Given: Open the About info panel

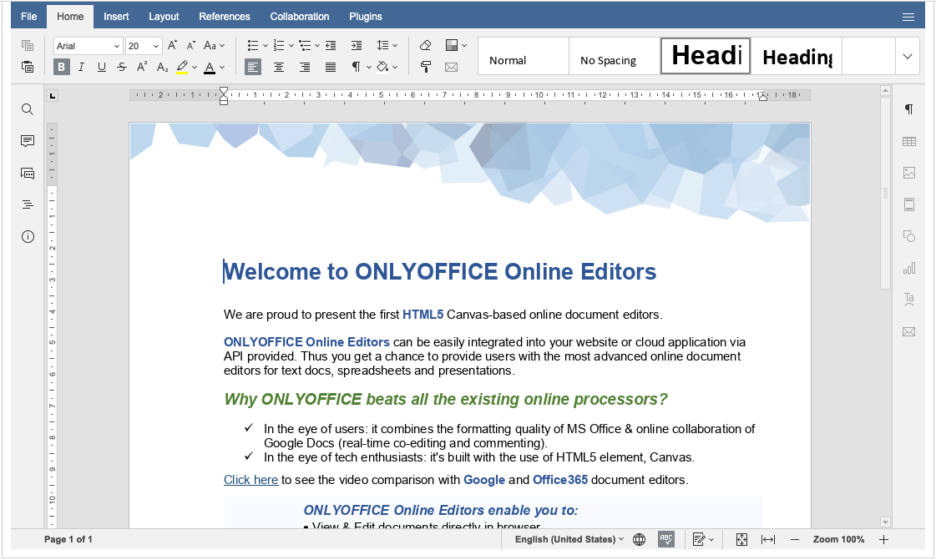Looking at the screenshot, I should click(28, 237).
